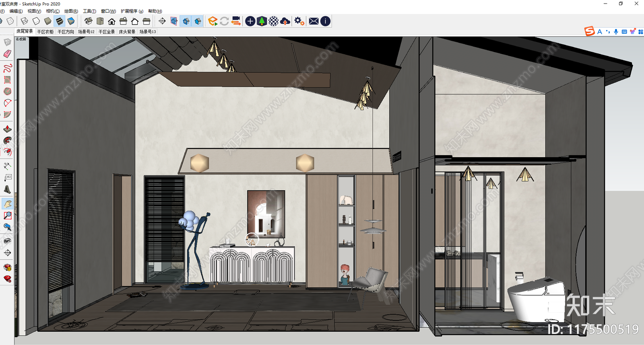Select the Eraser tool in left toolbar
The image size is (644, 345).
7,54
